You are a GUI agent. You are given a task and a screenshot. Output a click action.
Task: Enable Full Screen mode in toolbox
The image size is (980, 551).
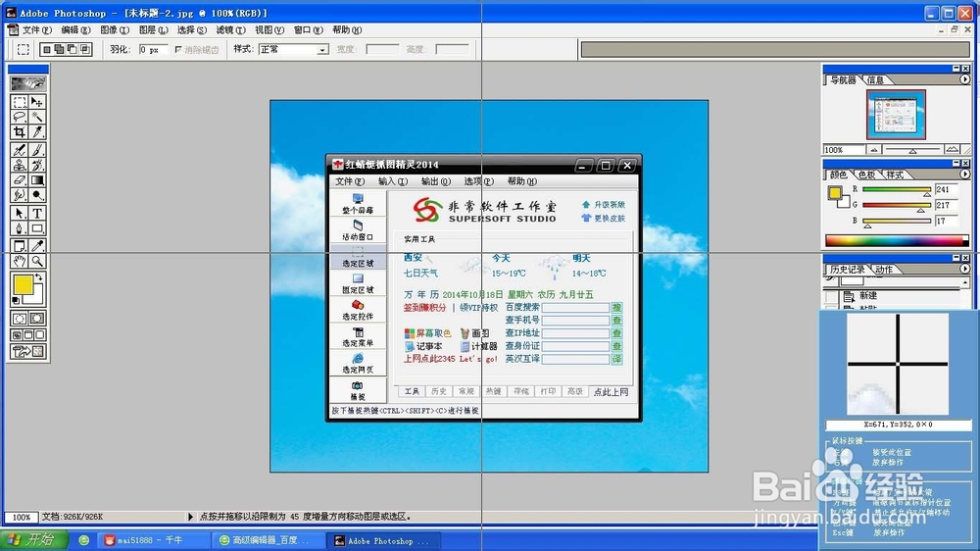click(x=39, y=335)
